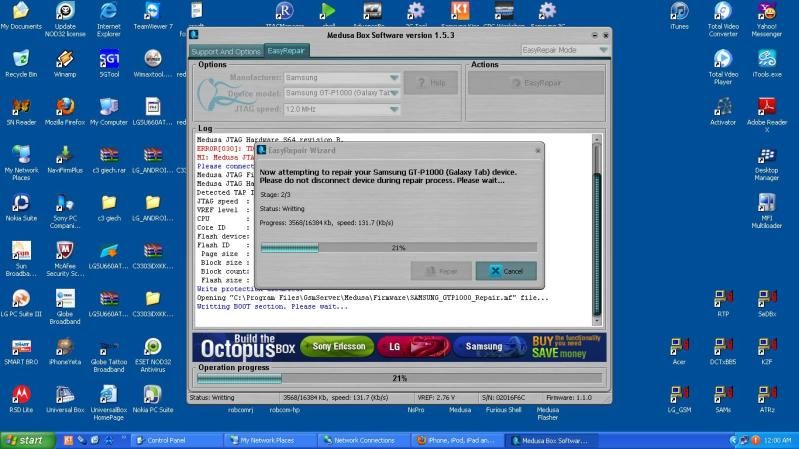Viewport: 799px width, 449px height.
Task: Launch Mozilla Firefox desktop icon
Action: click(x=65, y=111)
